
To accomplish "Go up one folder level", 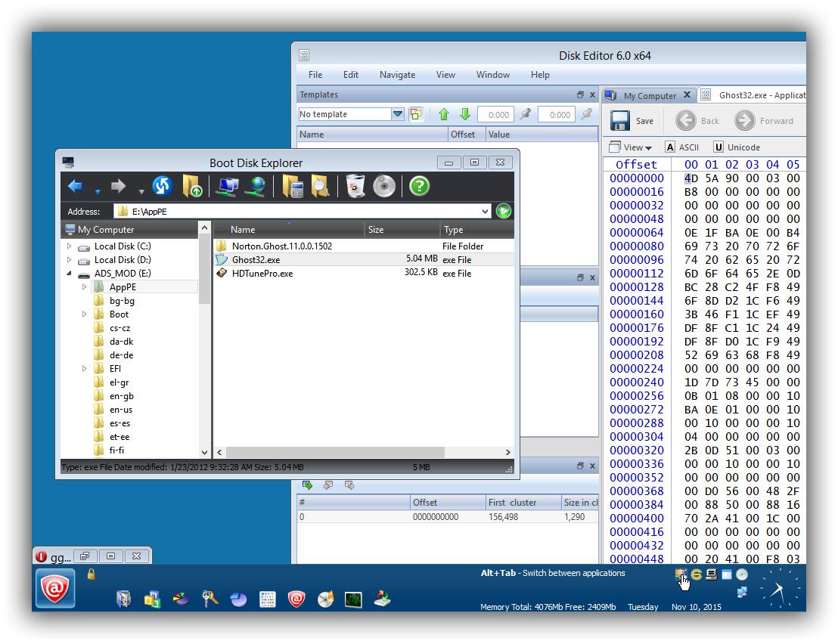I will 192,187.
